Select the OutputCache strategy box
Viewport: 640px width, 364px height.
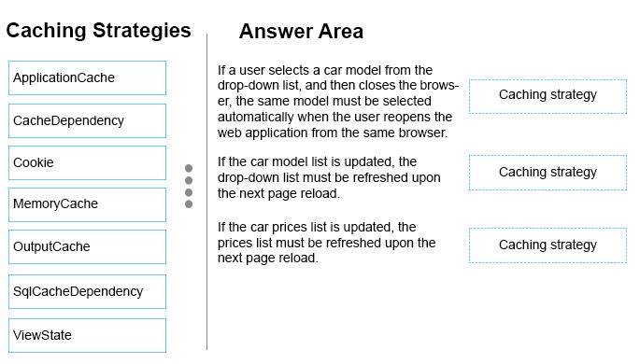point(87,247)
